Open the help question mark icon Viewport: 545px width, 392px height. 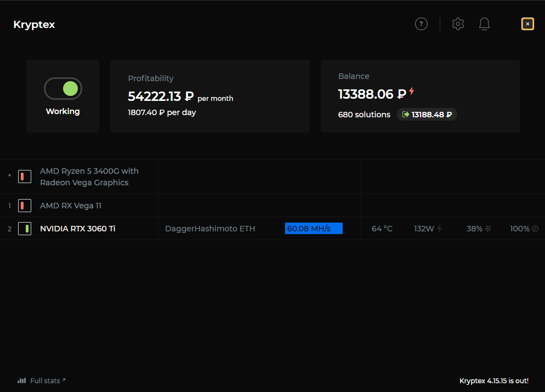coord(421,24)
